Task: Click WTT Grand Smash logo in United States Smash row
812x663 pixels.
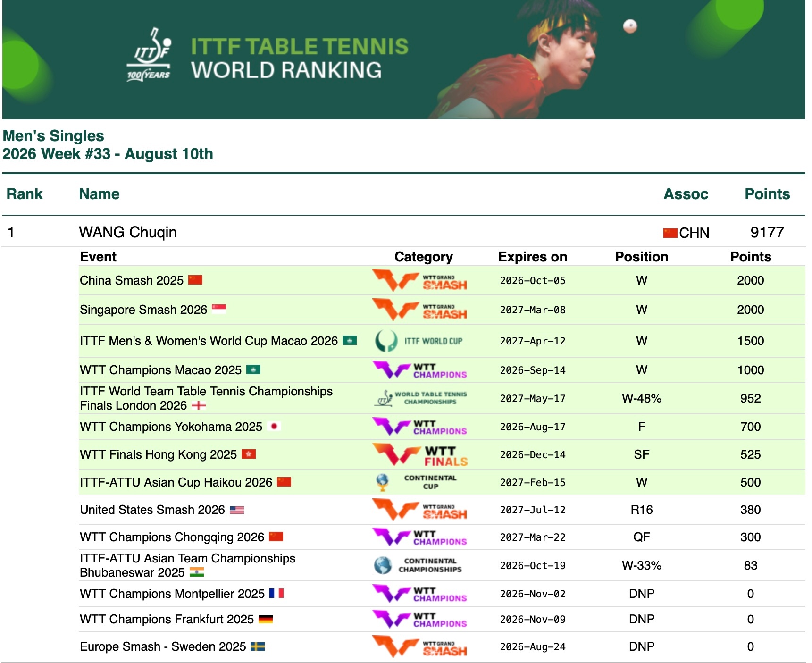Action: click(x=420, y=510)
